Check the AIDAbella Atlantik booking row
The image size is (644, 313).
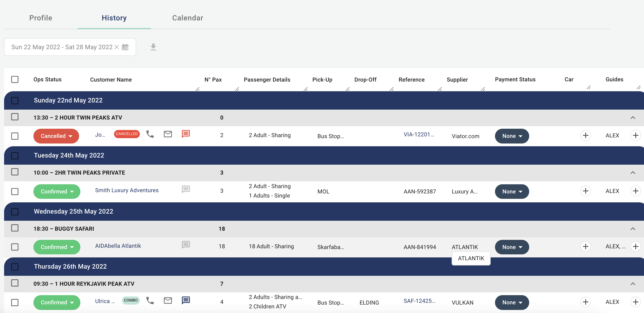point(15,247)
